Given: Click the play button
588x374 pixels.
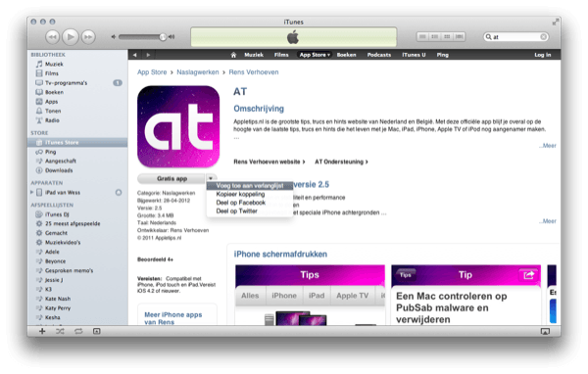Looking at the screenshot, I should 71,37.
